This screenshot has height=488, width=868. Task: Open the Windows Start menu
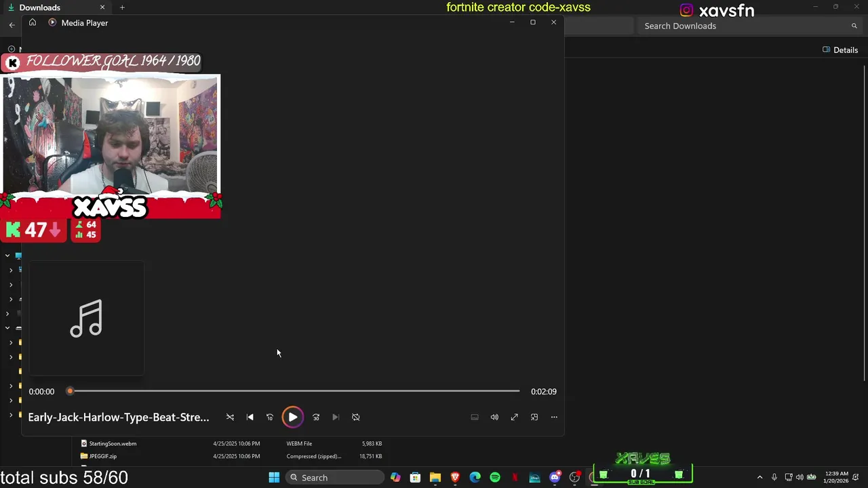tap(274, 478)
